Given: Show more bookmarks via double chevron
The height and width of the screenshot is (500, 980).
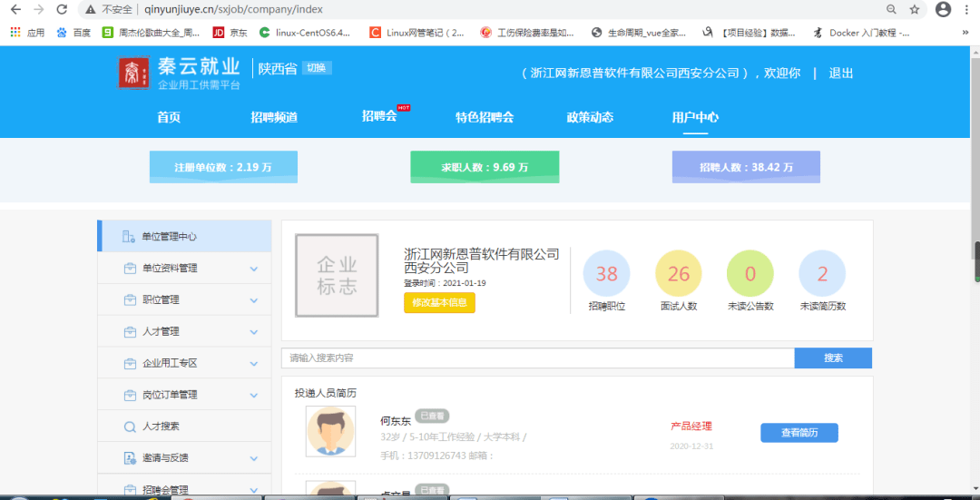Looking at the screenshot, I should (x=965, y=33).
